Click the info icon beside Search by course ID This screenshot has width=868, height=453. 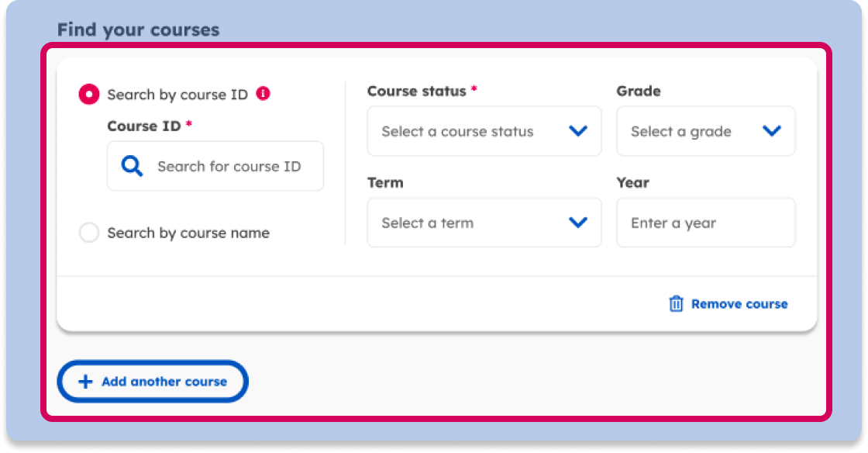[x=263, y=94]
